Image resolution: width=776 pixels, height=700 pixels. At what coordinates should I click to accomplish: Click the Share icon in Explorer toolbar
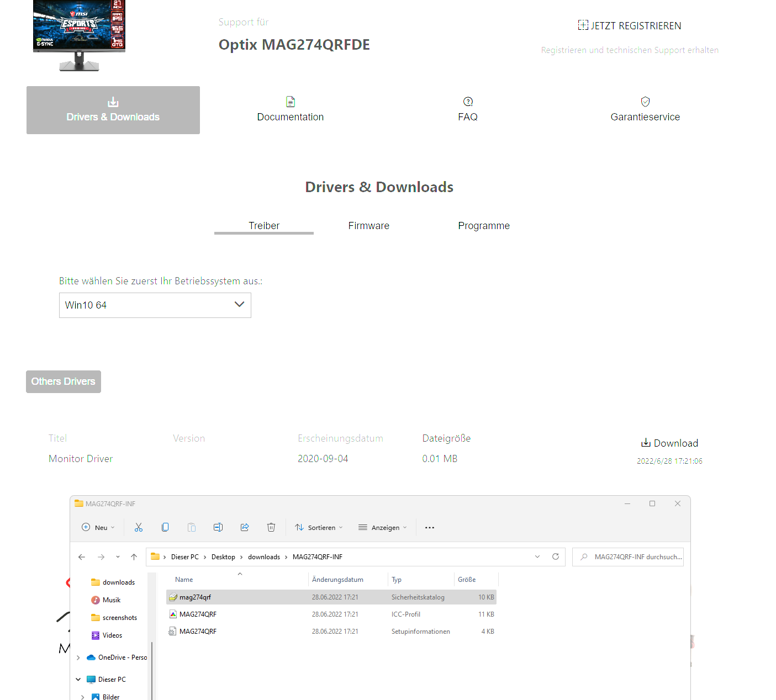coord(245,527)
